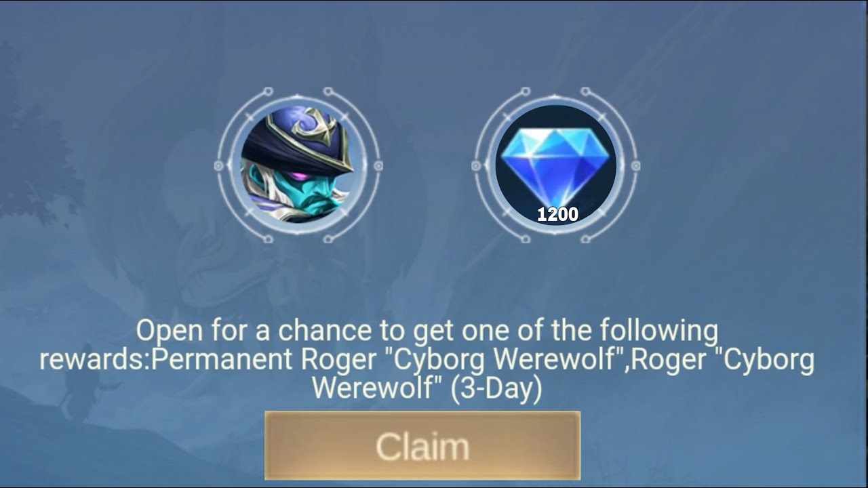Click the ring node right of the diamond
The height and width of the screenshot is (488, 868).
pos(636,165)
